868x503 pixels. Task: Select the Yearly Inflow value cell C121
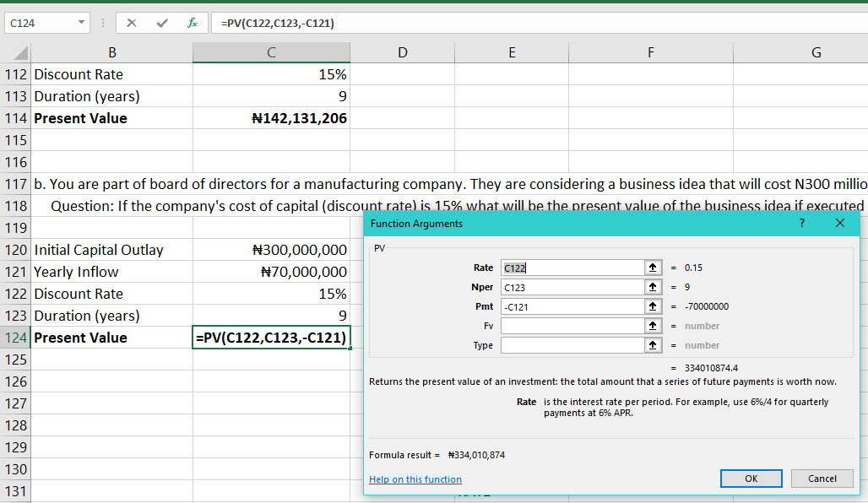coord(271,271)
